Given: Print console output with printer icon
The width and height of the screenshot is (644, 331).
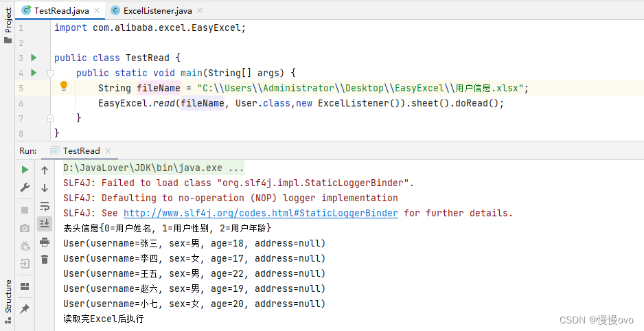Looking at the screenshot, I should (x=45, y=242).
